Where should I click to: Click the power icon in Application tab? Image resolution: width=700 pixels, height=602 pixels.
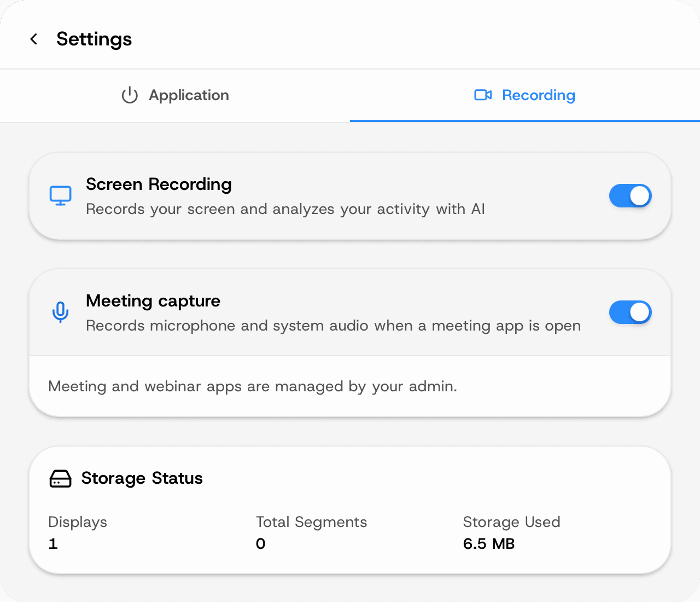[130, 95]
